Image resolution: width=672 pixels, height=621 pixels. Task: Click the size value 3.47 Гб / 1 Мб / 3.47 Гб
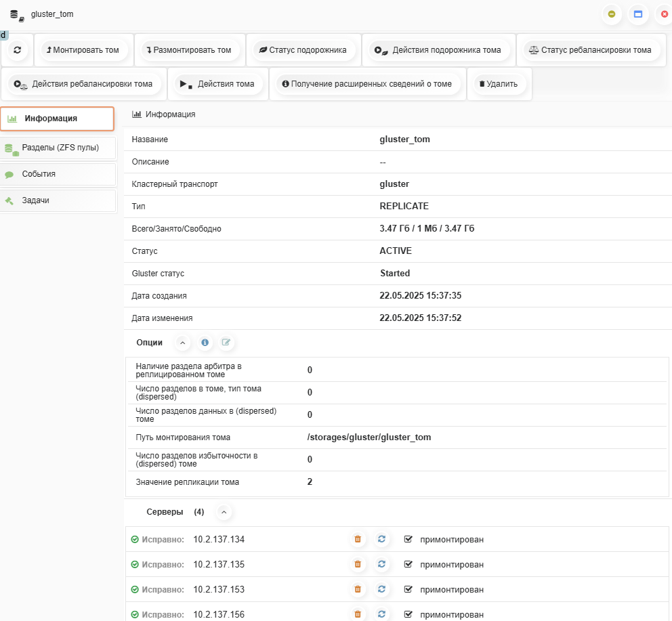pyautogui.click(x=427, y=228)
